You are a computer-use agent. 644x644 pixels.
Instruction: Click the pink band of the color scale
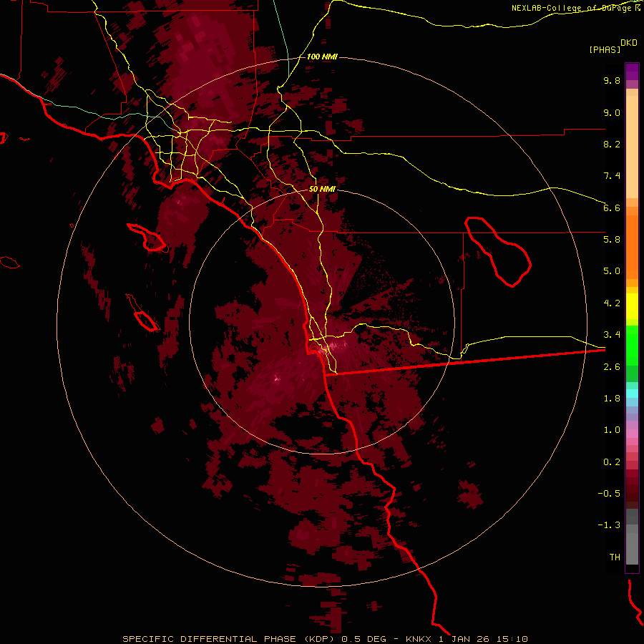click(632, 434)
